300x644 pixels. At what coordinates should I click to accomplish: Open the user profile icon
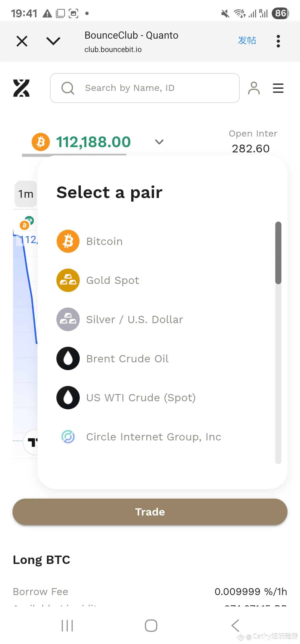254,88
